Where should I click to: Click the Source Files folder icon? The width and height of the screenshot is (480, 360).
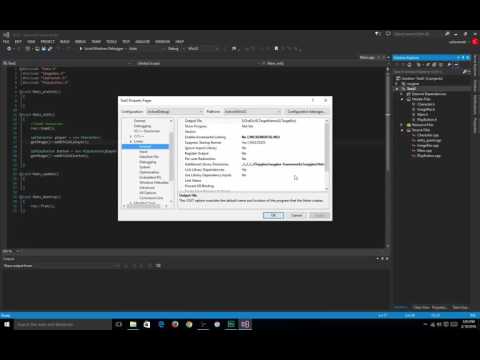pyautogui.click(x=409, y=130)
